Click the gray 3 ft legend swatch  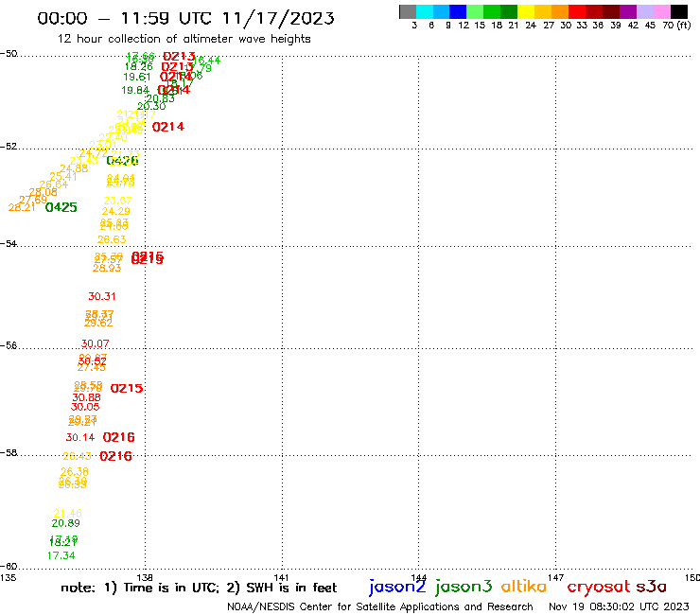(408, 11)
